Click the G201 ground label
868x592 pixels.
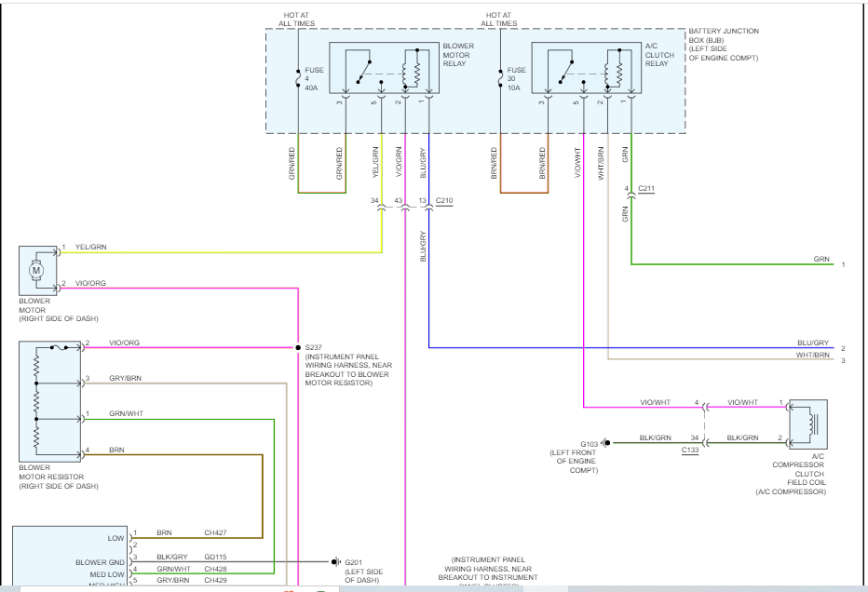(x=353, y=562)
